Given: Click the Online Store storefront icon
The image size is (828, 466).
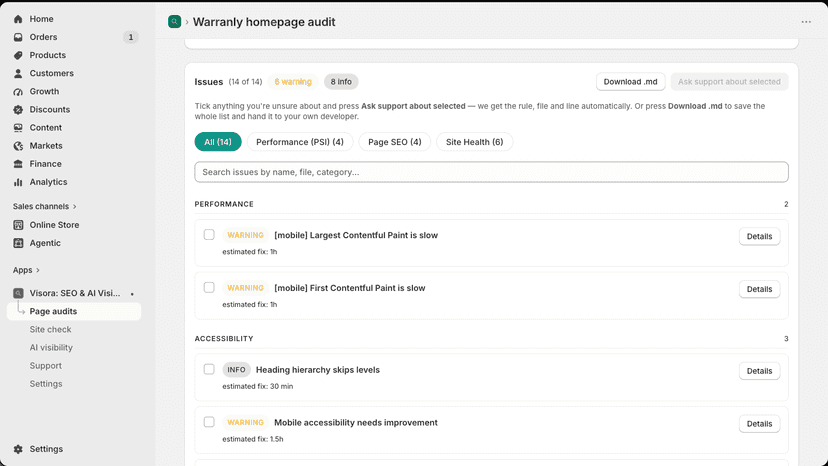Looking at the screenshot, I should pos(18,225).
